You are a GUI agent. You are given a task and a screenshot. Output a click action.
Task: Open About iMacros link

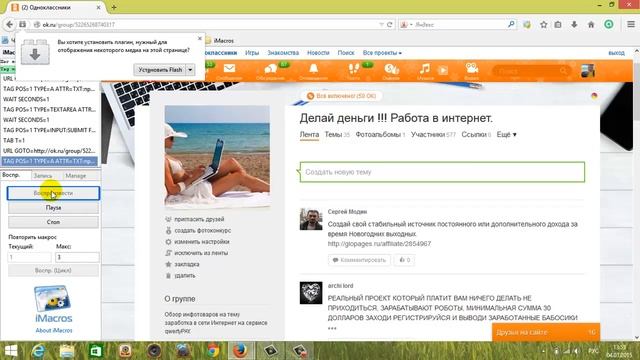(53, 330)
